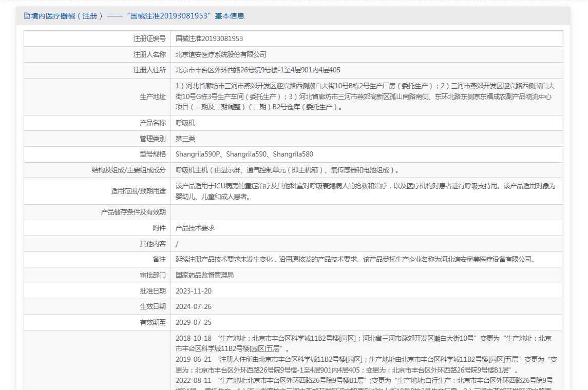The width and height of the screenshot is (588, 390).
Task: Click the 管理类别 label
Action: pos(153,139)
